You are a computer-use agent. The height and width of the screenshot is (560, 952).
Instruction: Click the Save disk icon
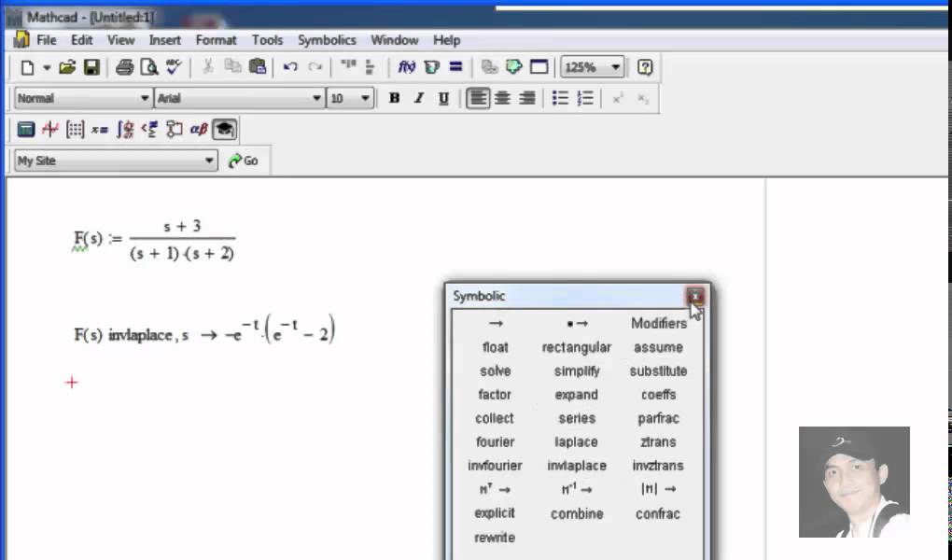pyautogui.click(x=91, y=67)
